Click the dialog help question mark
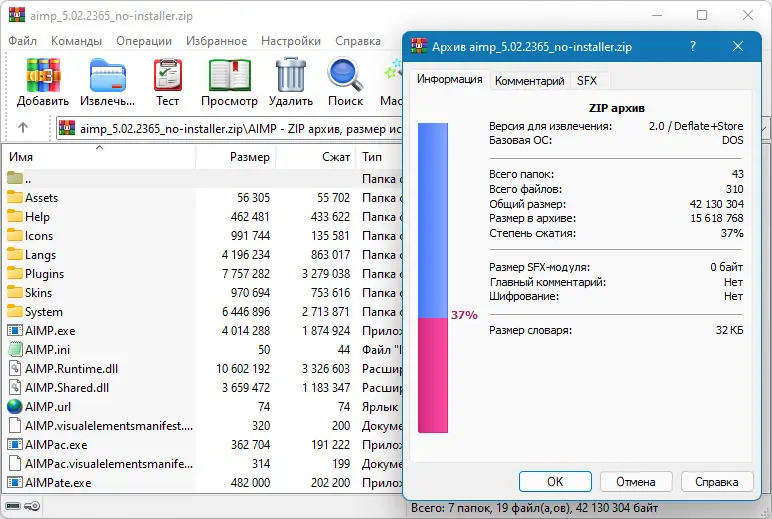The height and width of the screenshot is (519, 772). (x=693, y=46)
